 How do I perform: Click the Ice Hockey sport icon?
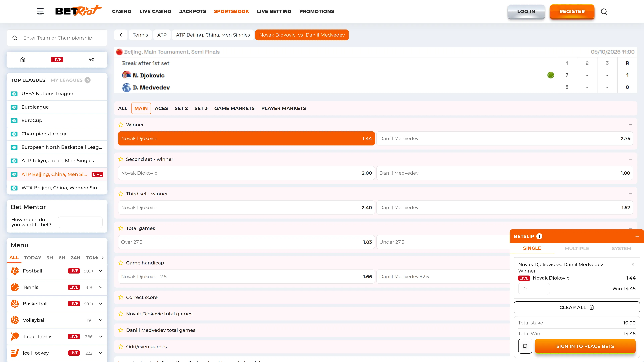(x=15, y=353)
